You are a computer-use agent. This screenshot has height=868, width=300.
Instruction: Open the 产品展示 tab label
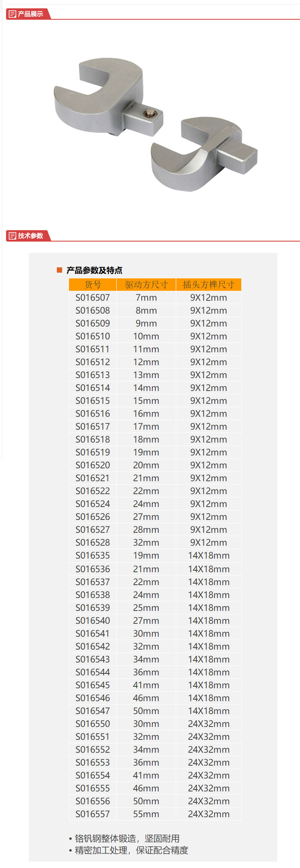click(x=30, y=14)
